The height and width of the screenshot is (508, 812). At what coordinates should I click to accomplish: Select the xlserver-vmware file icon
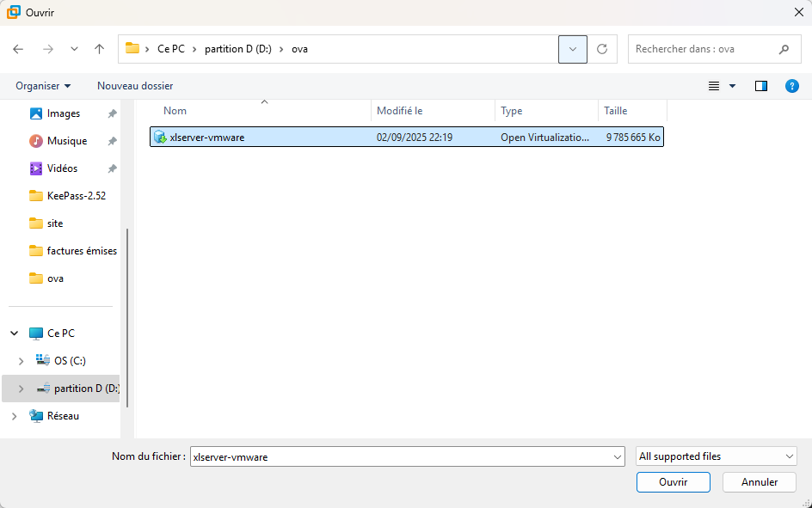[160, 138]
